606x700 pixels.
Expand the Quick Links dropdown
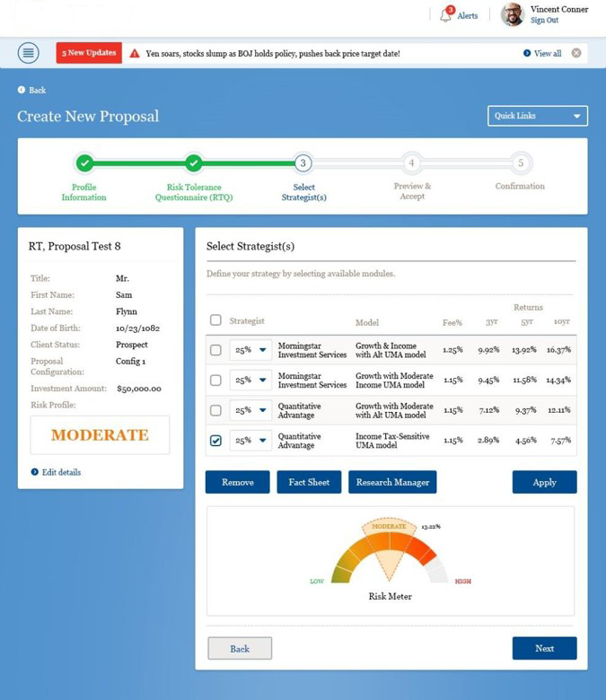(x=537, y=116)
